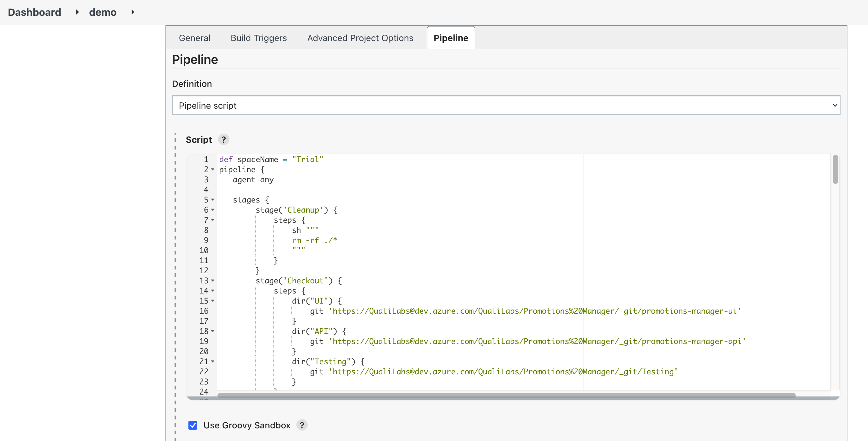868x441 pixels.
Task: Click the promotions-manager-ui git URL
Action: (x=535, y=311)
